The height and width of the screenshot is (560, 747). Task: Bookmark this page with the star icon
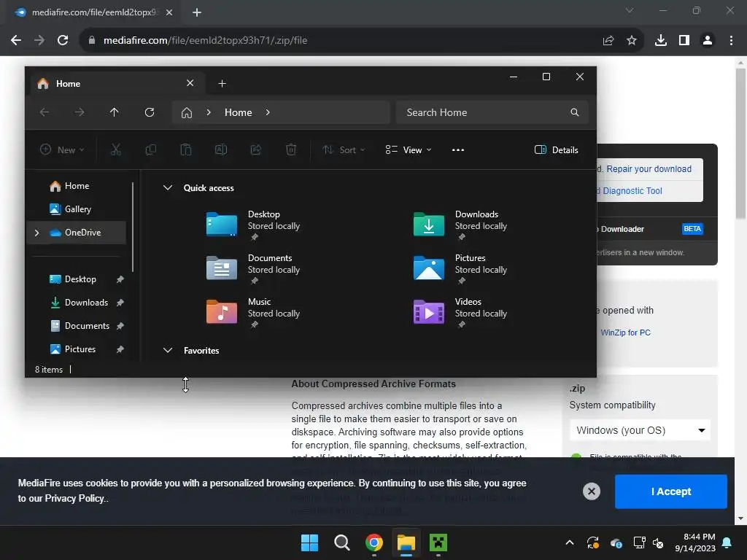(x=632, y=41)
